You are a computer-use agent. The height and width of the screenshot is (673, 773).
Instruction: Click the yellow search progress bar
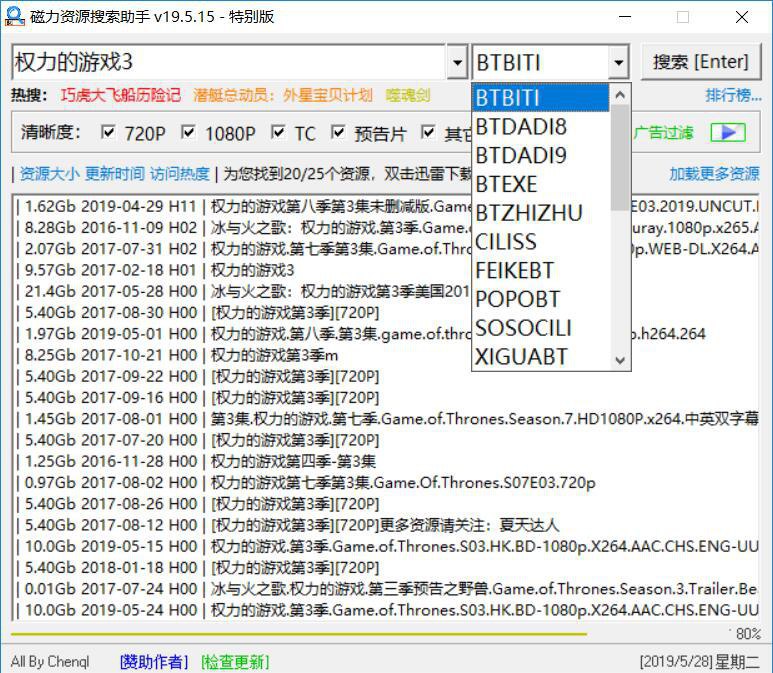coord(299,634)
